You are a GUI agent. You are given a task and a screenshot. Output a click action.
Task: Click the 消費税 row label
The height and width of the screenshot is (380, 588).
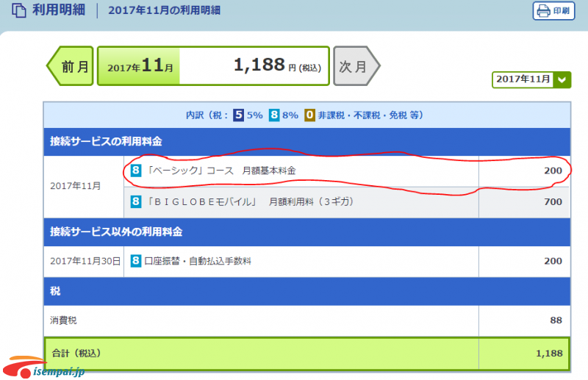click(x=63, y=320)
